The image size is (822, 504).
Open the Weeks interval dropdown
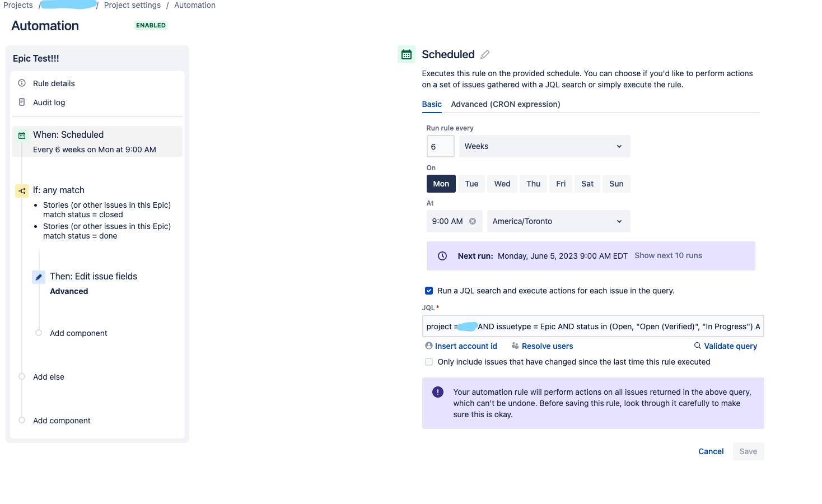[544, 146]
